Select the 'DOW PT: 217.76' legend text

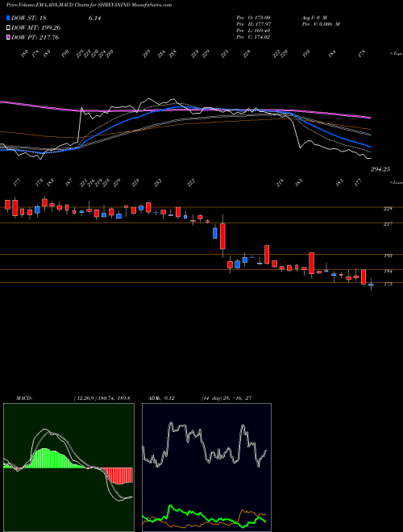pos(35,37)
